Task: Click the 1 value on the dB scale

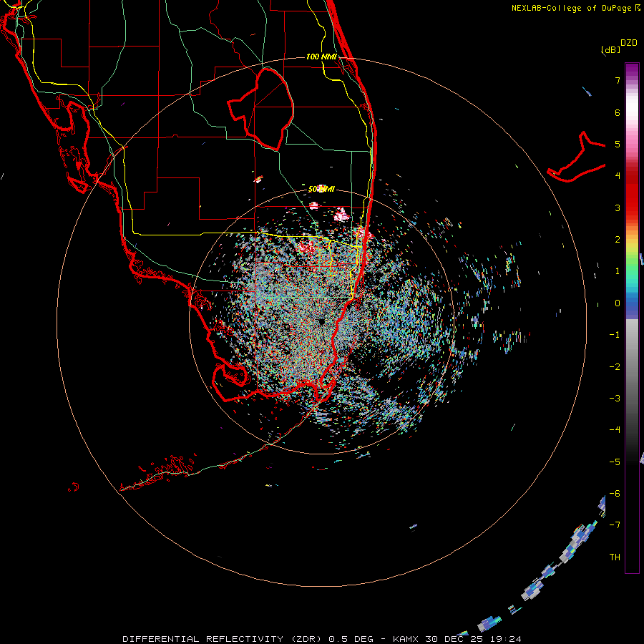Action: [618, 271]
